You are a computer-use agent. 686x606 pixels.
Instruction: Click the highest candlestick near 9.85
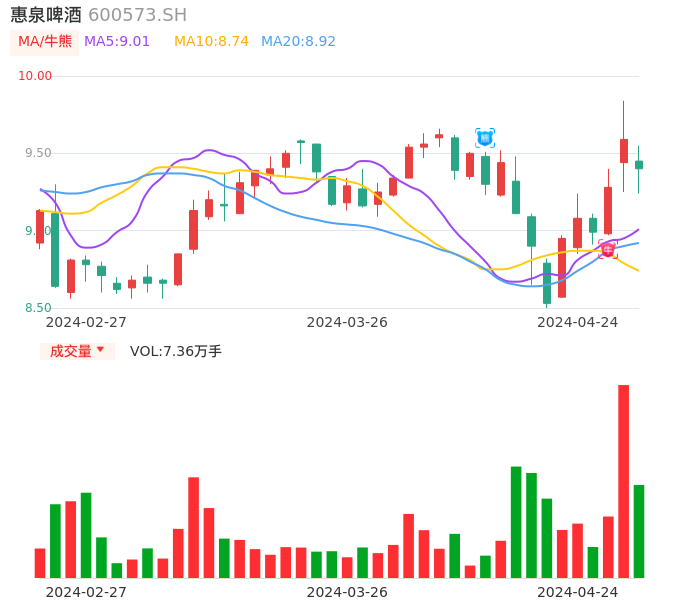(623, 151)
